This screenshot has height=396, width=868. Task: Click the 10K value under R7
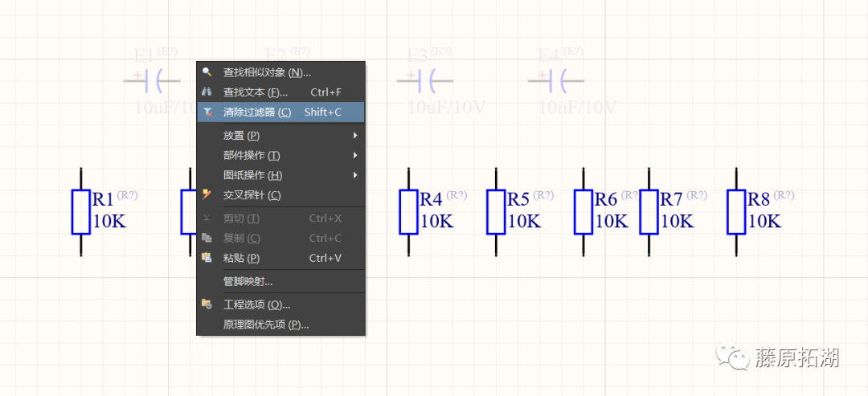677,221
